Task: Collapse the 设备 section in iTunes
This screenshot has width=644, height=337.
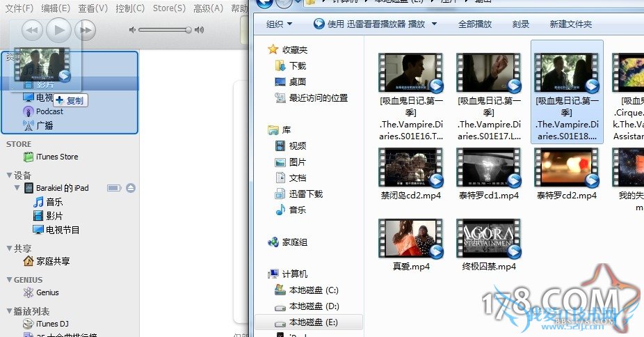Action: (9, 175)
